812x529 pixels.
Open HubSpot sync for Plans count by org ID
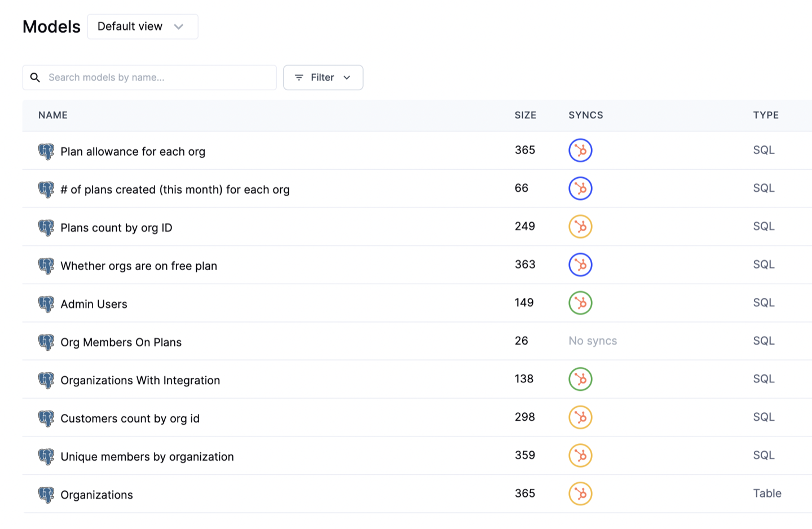580,227
